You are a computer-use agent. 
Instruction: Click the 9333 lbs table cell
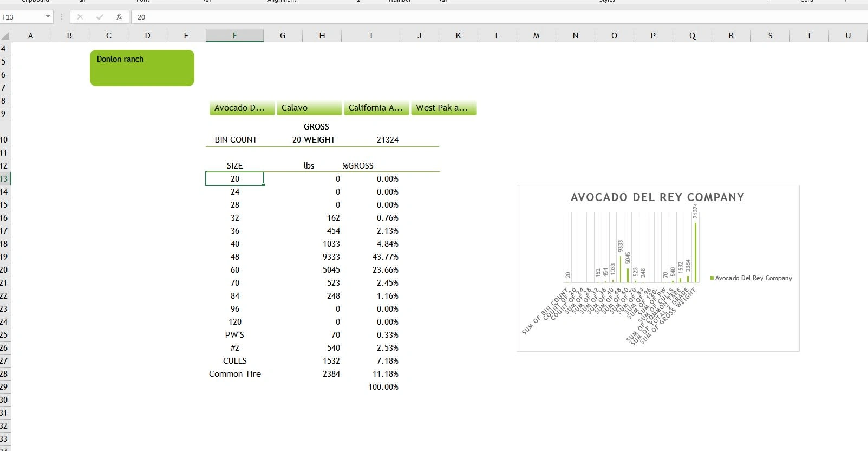point(322,257)
